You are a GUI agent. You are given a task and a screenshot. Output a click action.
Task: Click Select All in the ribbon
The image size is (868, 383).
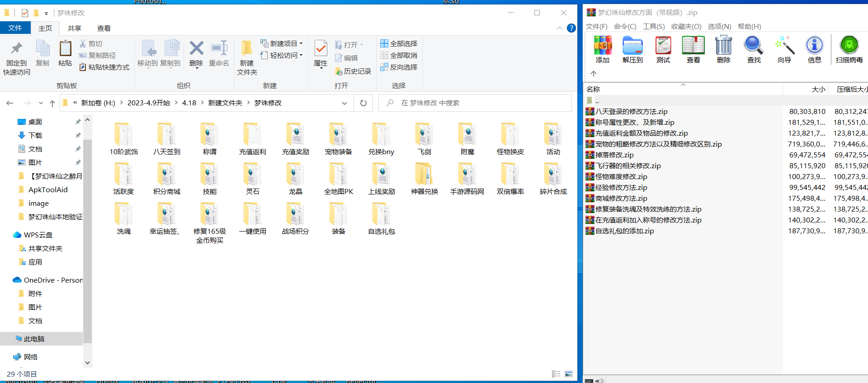coord(399,43)
